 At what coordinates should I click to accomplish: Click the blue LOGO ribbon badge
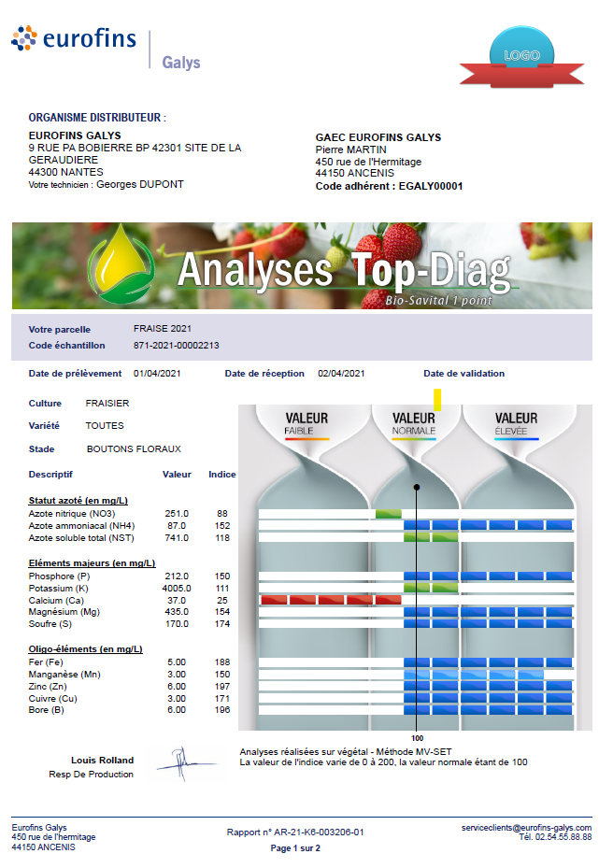point(521,57)
